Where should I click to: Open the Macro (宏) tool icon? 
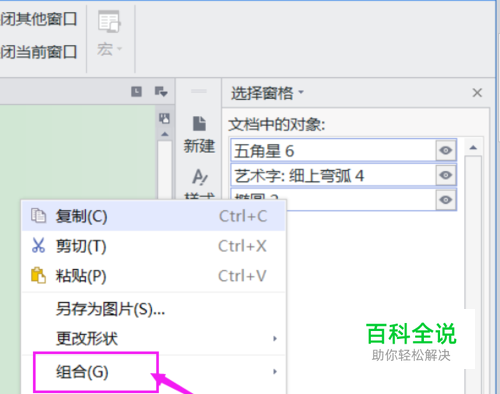coord(109,22)
